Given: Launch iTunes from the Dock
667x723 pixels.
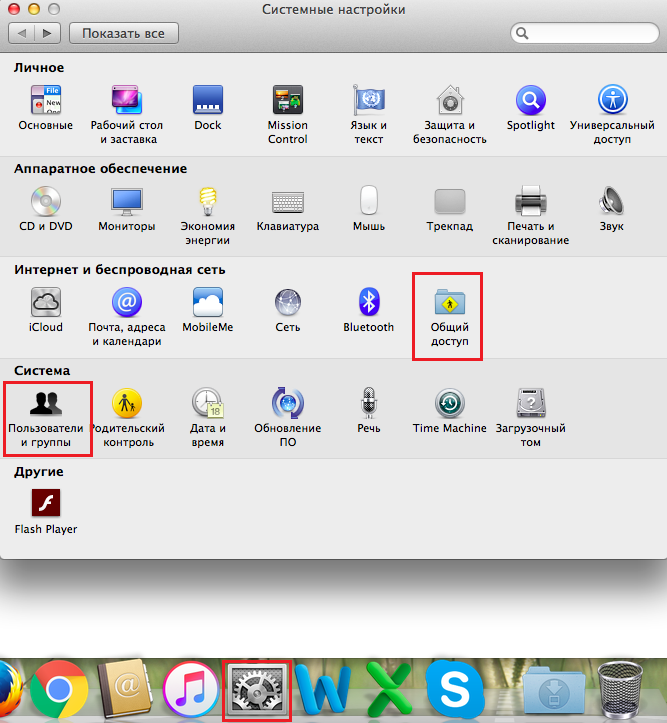Looking at the screenshot, I should click(x=191, y=690).
